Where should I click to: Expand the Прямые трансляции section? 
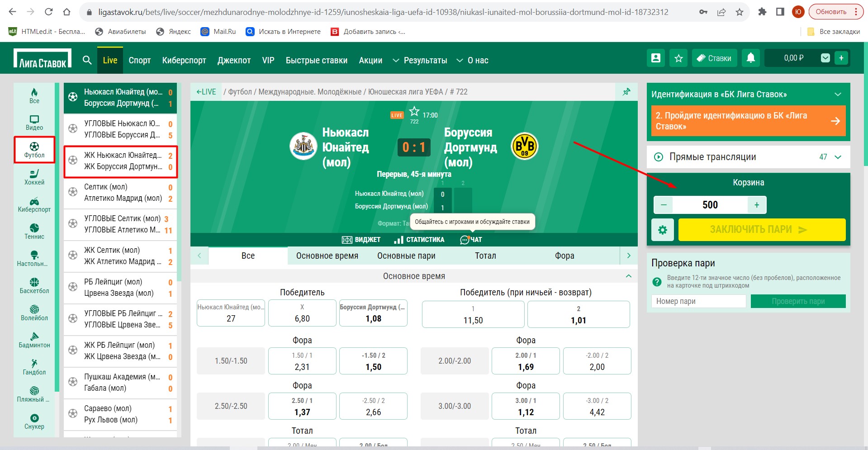[838, 157]
